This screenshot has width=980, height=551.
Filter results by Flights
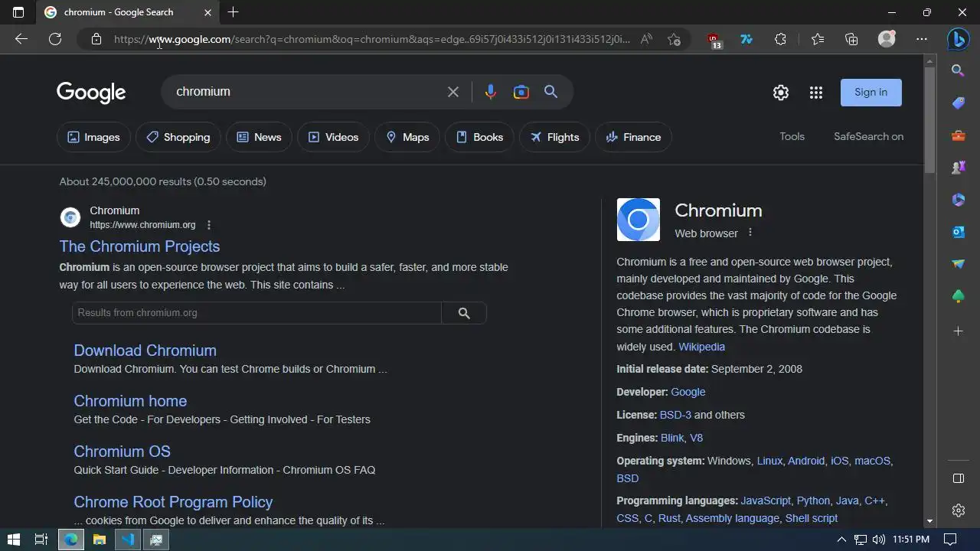point(554,137)
